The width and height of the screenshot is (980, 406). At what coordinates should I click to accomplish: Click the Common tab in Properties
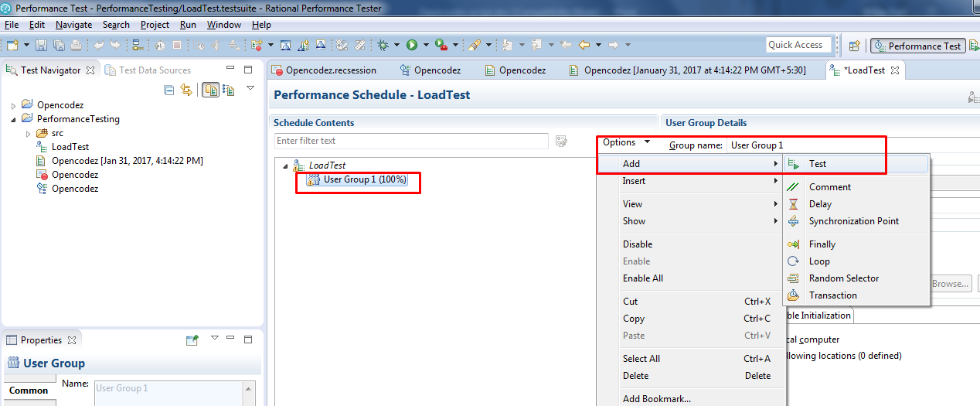coord(29,391)
